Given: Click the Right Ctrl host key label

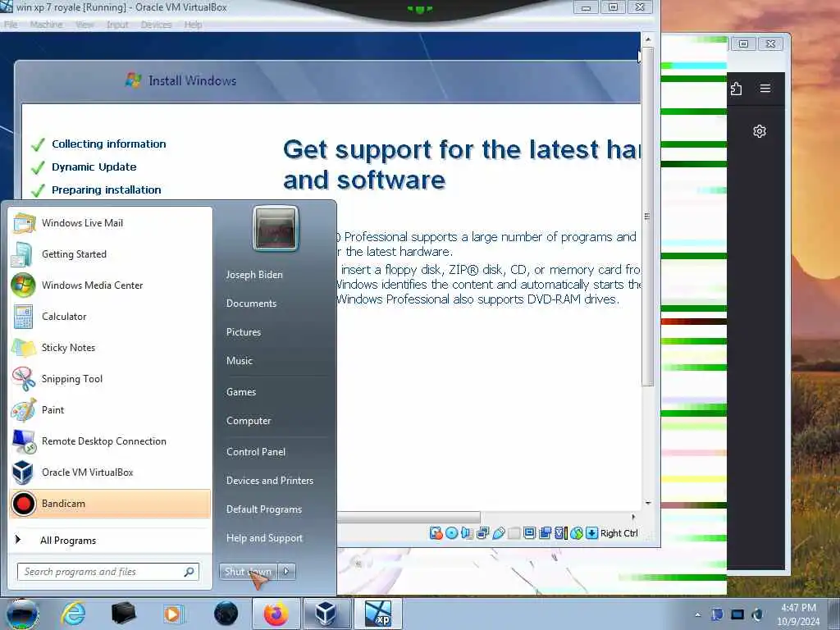Looking at the screenshot, I should [619, 533].
